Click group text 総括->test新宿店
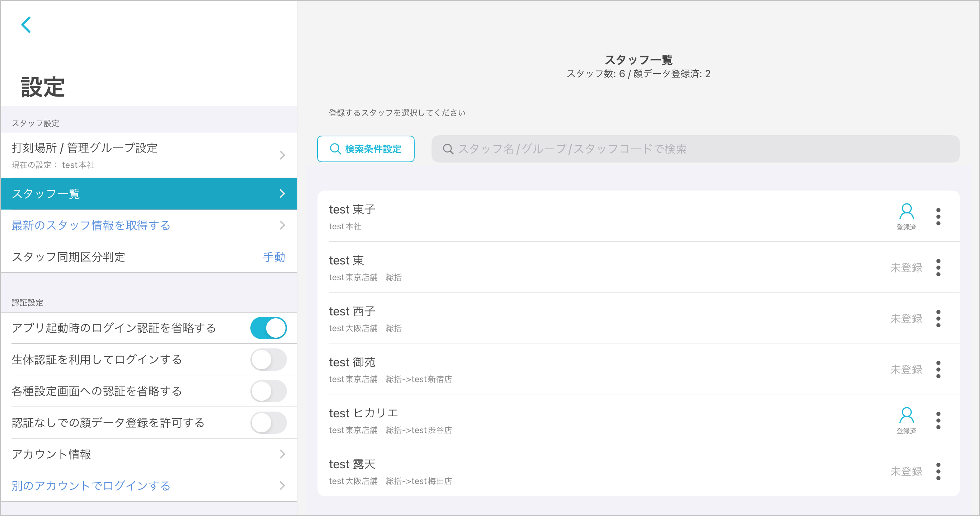This screenshot has height=516, width=980. [419, 379]
